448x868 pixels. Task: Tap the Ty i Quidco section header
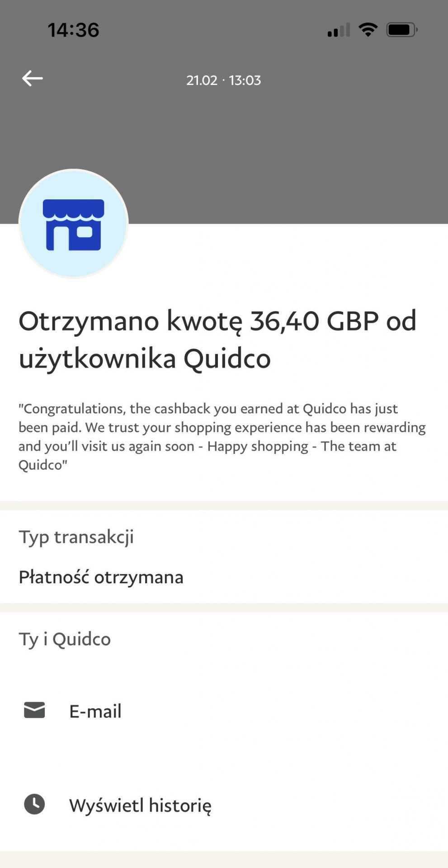tap(65, 639)
